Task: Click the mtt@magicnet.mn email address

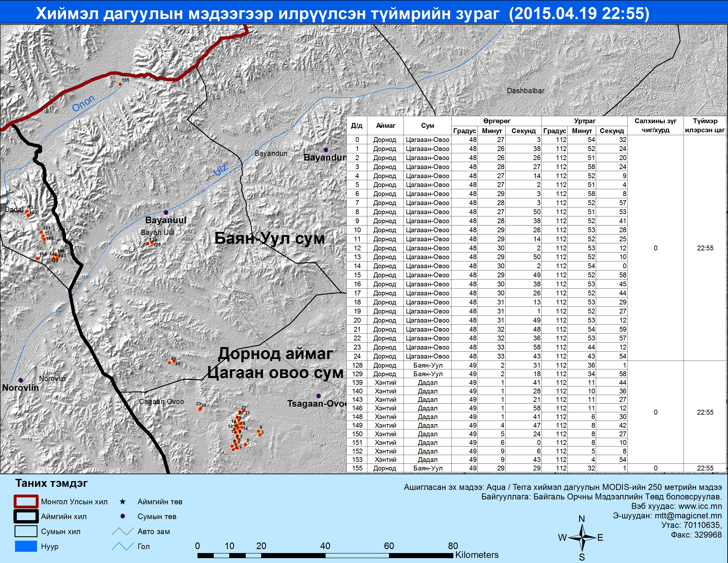Action: (688, 516)
